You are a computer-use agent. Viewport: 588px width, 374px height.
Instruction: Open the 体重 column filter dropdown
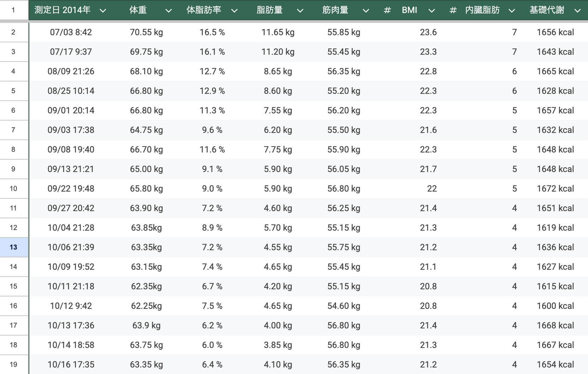tap(168, 11)
